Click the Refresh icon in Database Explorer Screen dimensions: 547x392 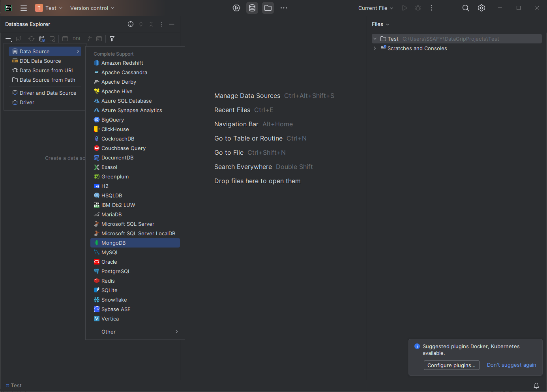(32, 39)
